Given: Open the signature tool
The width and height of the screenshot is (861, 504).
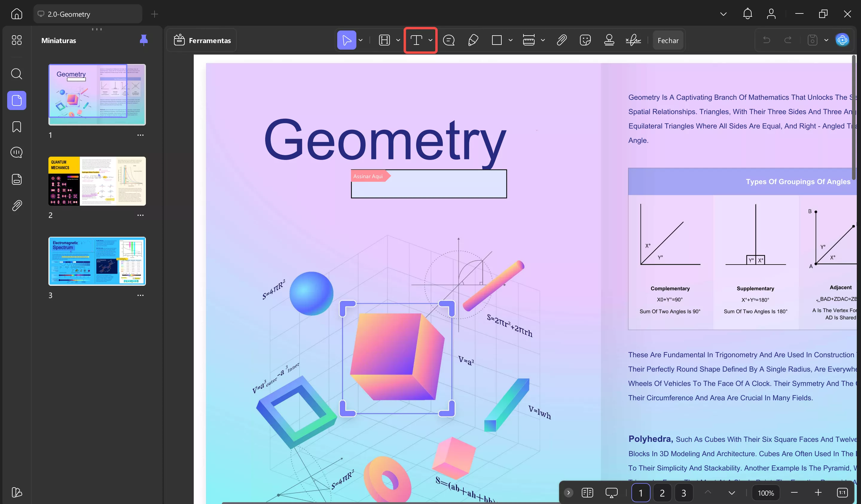Looking at the screenshot, I should click(633, 40).
